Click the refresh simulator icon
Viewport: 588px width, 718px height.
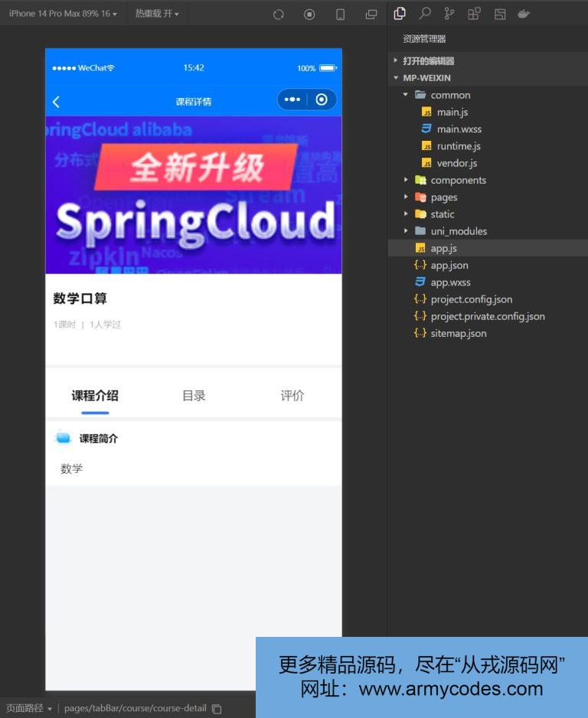click(279, 15)
